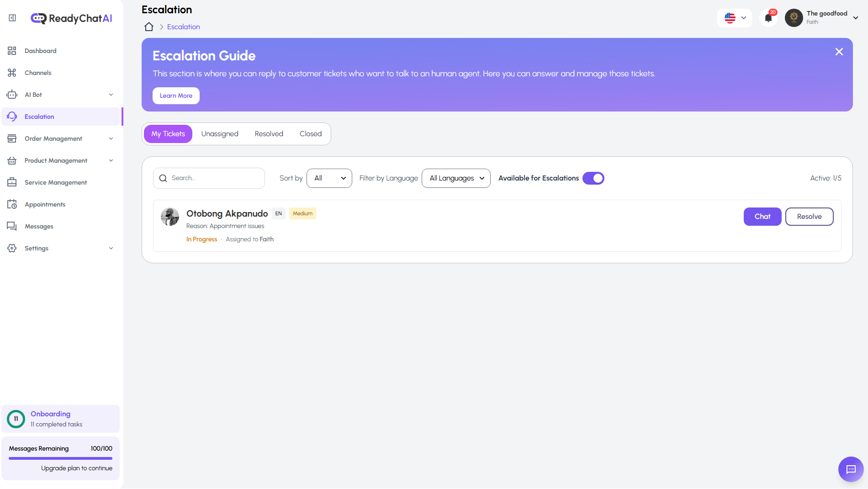
Task: Open the Sort by dropdown
Action: coord(329,178)
